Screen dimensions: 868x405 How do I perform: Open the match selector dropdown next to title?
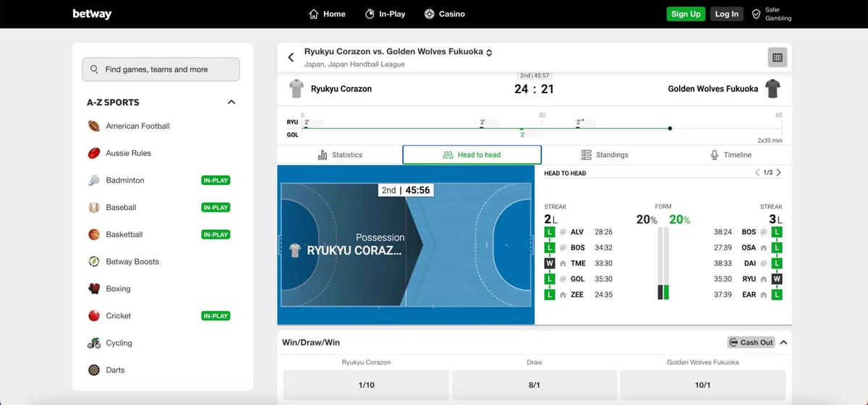pos(490,53)
